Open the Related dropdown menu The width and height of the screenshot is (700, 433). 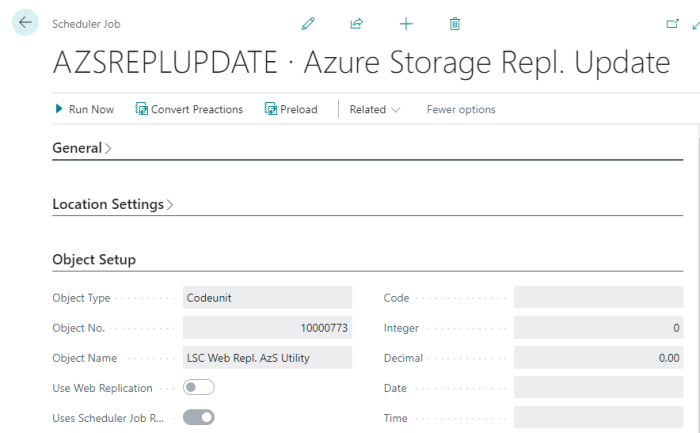coord(374,109)
